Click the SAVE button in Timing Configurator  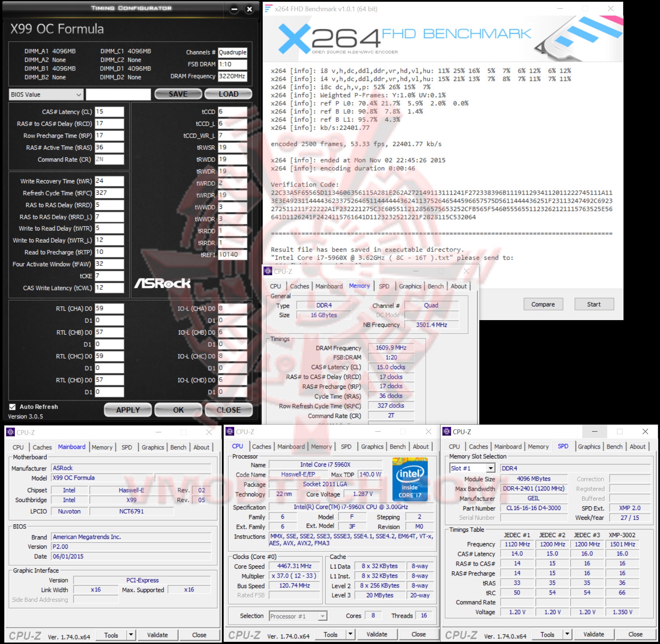[x=178, y=94]
